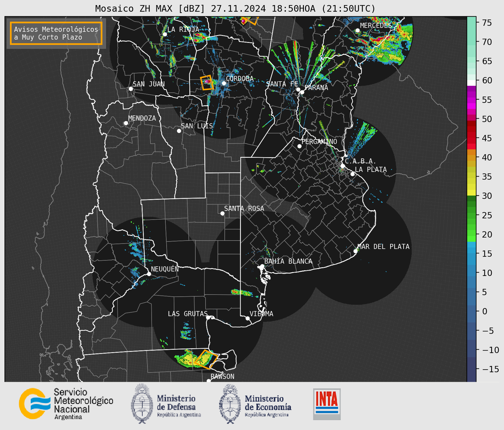Click the LA PLATA city label

[371, 170]
